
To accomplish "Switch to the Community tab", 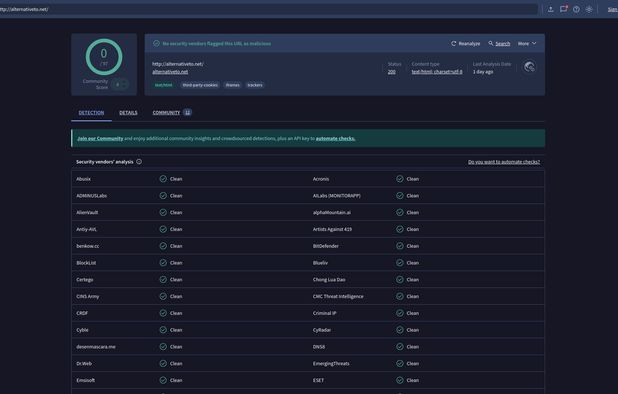I will pos(172,113).
